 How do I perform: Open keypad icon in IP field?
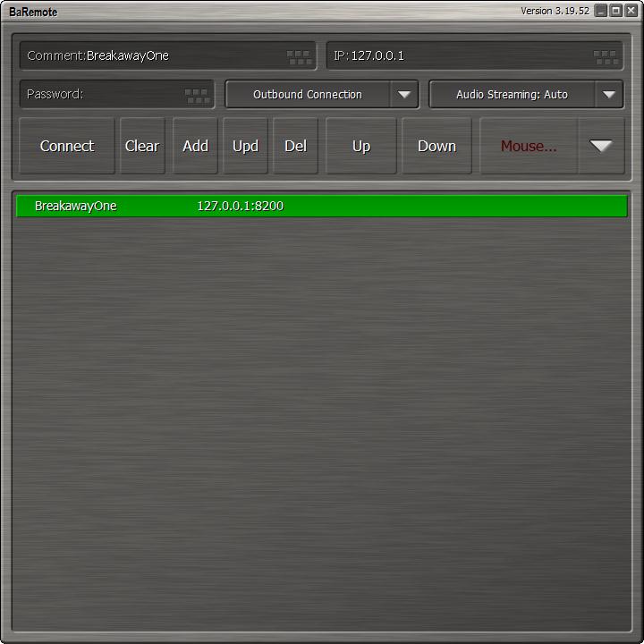[606, 57]
